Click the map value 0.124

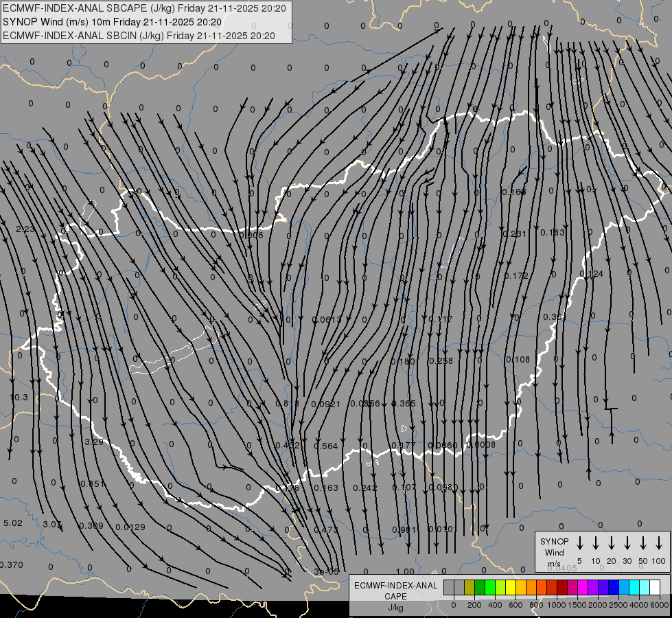(592, 273)
